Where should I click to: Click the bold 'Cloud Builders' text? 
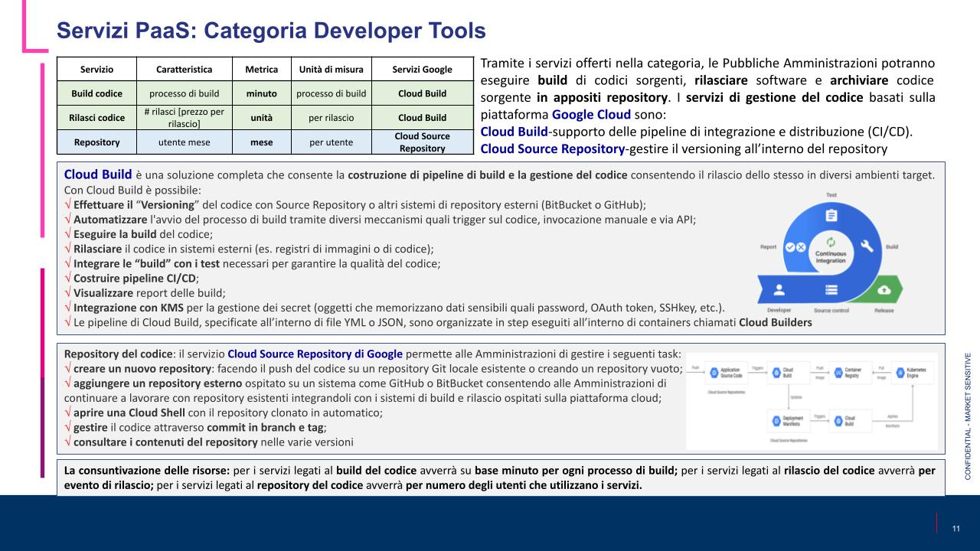coord(775,322)
